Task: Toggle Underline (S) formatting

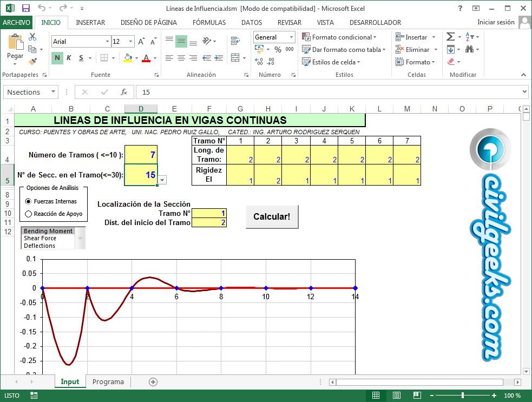Action: [x=81, y=58]
